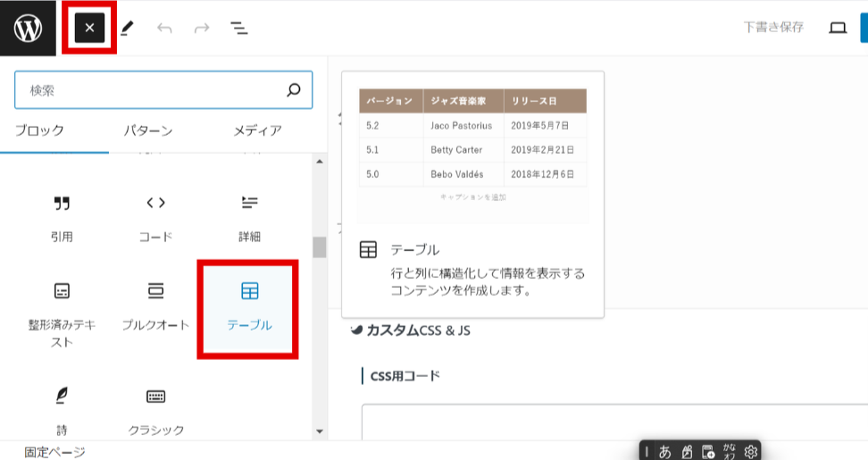Click the Bebo Valdés cell in preview
The height and width of the screenshot is (460, 868).
(463, 174)
